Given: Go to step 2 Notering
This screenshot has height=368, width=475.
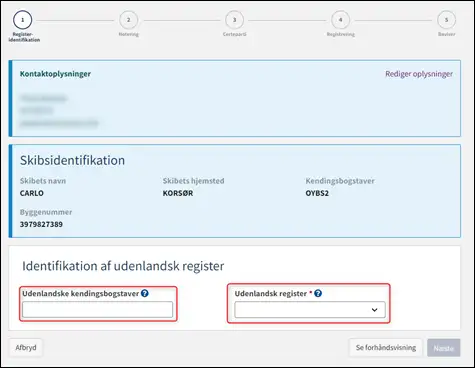Looking at the screenshot, I should 129,20.
